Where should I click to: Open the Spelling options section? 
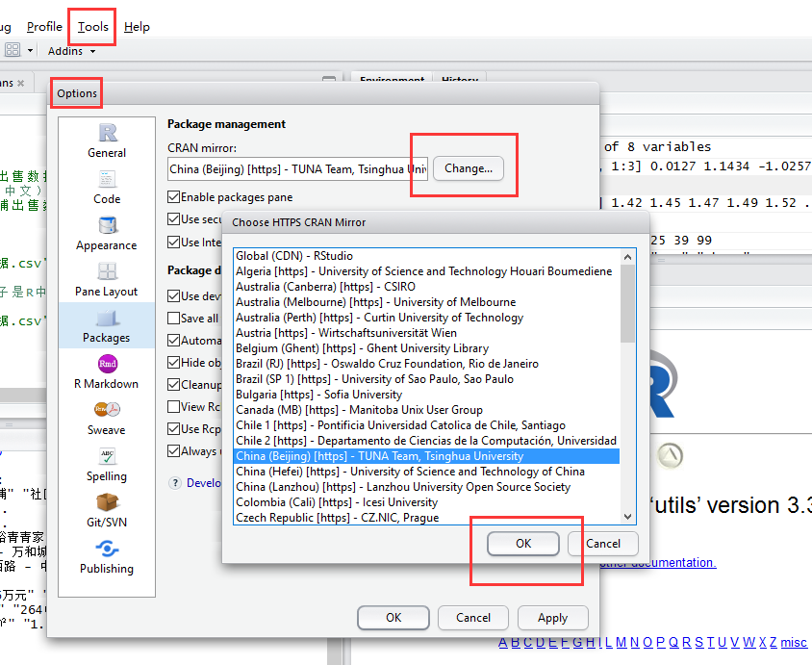click(x=107, y=464)
